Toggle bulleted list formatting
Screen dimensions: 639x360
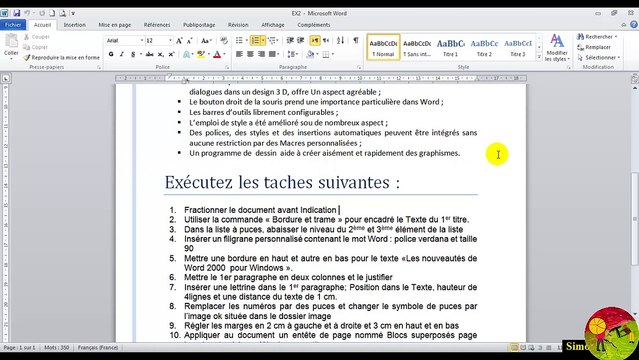[239, 40]
